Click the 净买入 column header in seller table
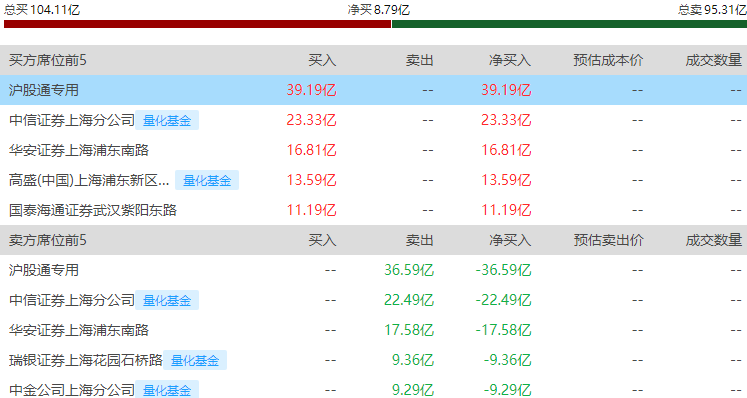Screen dimensions: 747x398 click(510, 240)
